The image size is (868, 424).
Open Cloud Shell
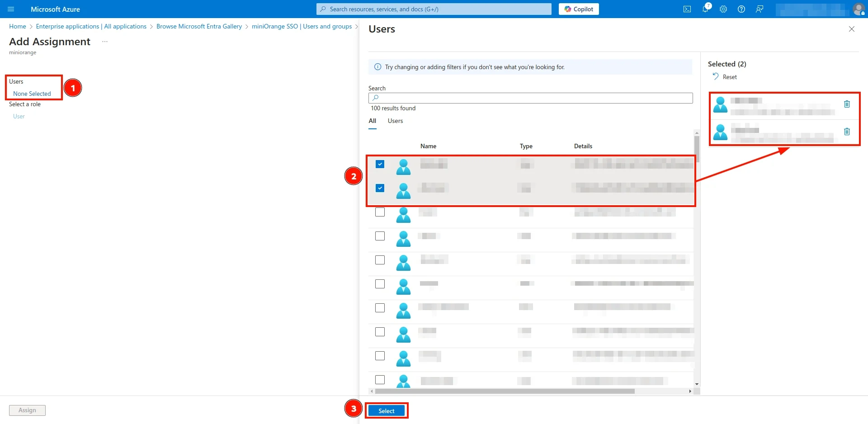coord(687,9)
